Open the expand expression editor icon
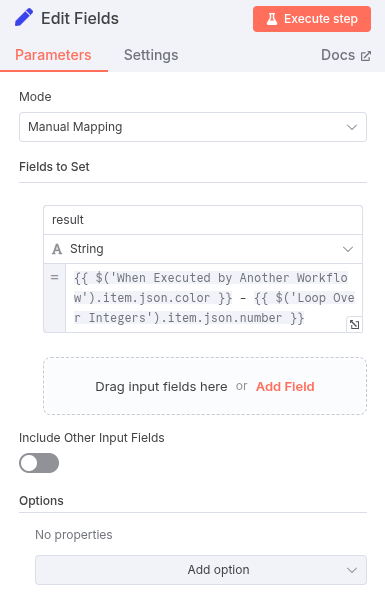The height and width of the screenshot is (596, 385). click(355, 325)
